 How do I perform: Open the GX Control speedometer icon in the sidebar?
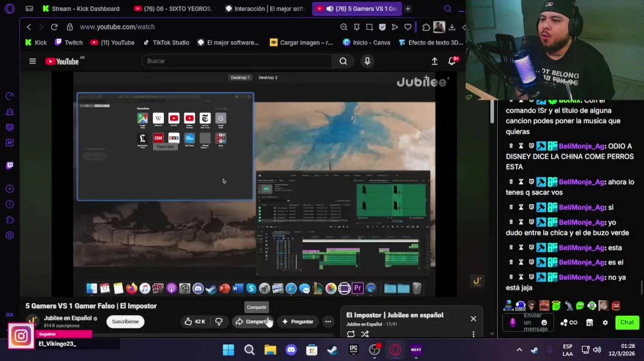10,96
